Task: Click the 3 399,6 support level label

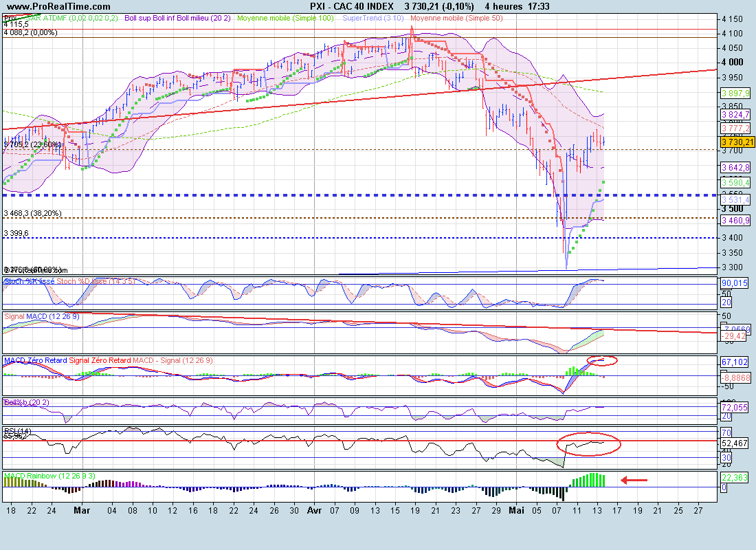Action: (16, 233)
